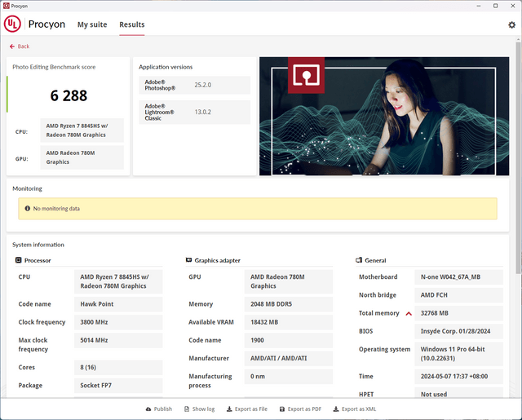Click the 18432 MB available VRAM value

coord(289,322)
